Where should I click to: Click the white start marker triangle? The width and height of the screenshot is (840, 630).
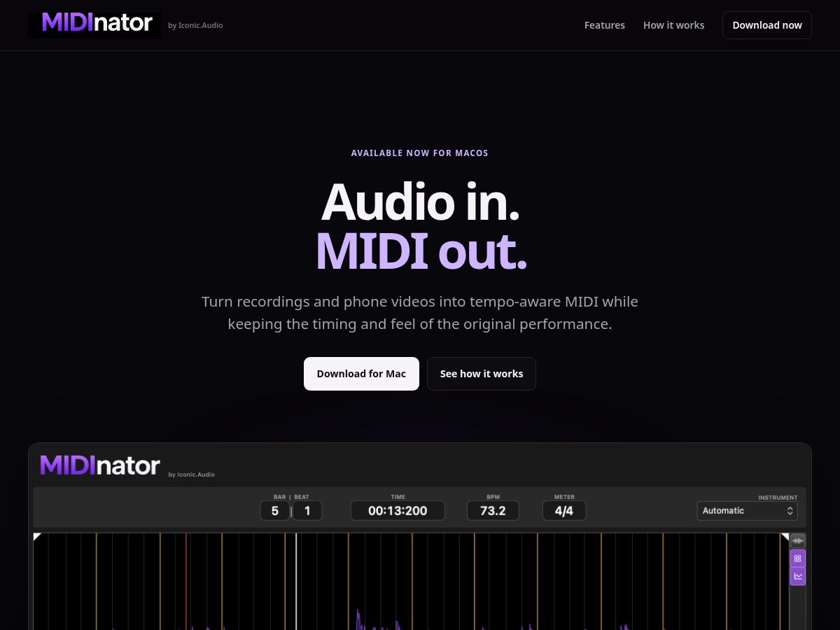tap(36, 537)
